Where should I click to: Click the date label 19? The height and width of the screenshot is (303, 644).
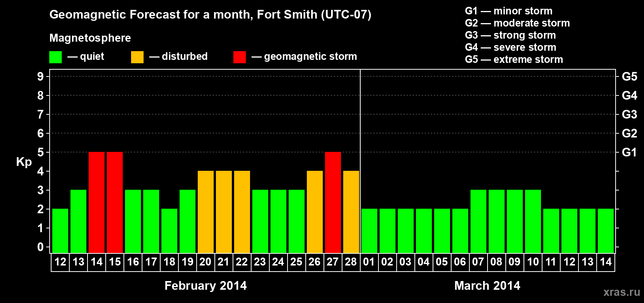(188, 262)
